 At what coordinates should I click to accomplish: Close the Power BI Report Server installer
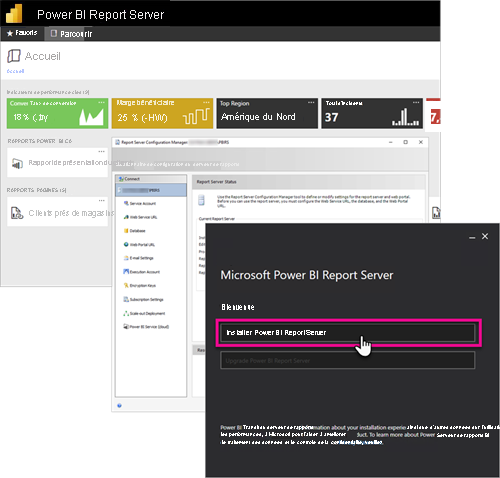(485, 236)
